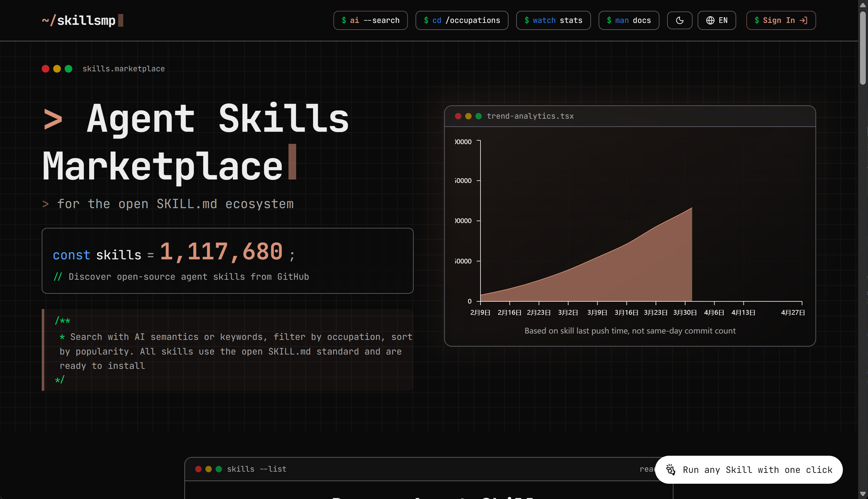Click the scrollbar down arrow
The width and height of the screenshot is (868, 499).
(863, 494)
